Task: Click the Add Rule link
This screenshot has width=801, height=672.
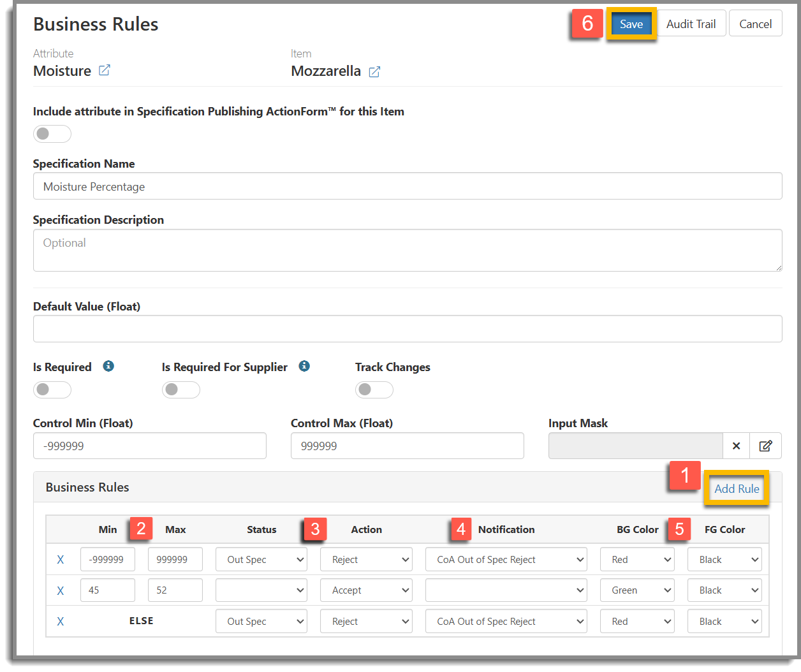Action: 737,489
